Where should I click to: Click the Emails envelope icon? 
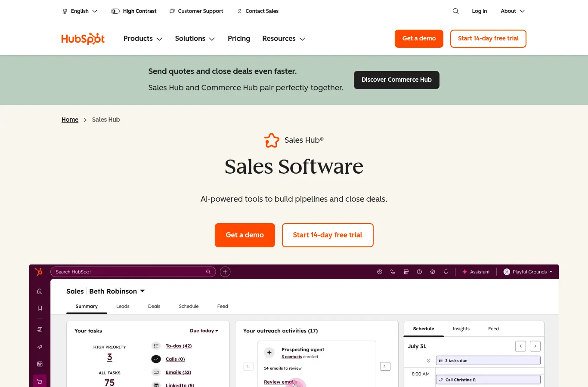click(156, 372)
